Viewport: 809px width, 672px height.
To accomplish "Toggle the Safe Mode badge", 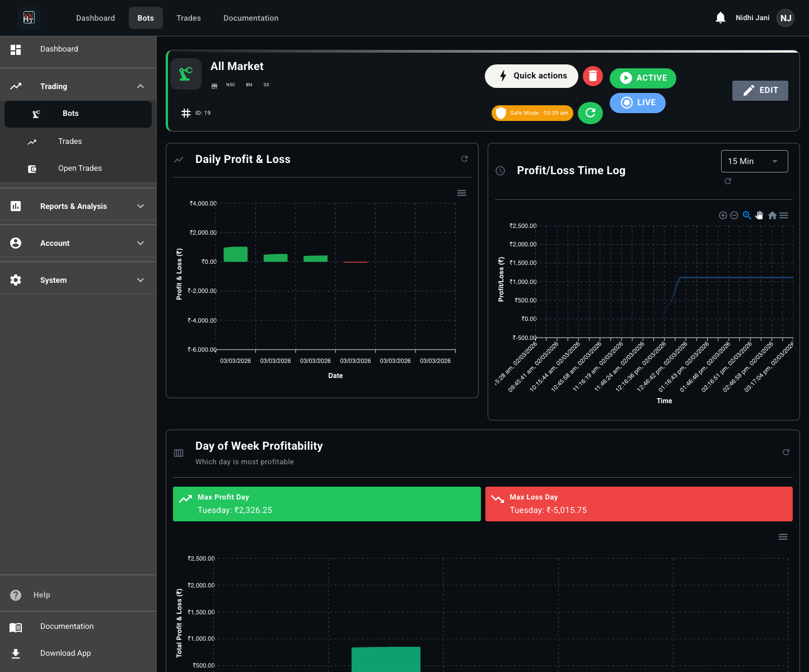I will coord(532,113).
